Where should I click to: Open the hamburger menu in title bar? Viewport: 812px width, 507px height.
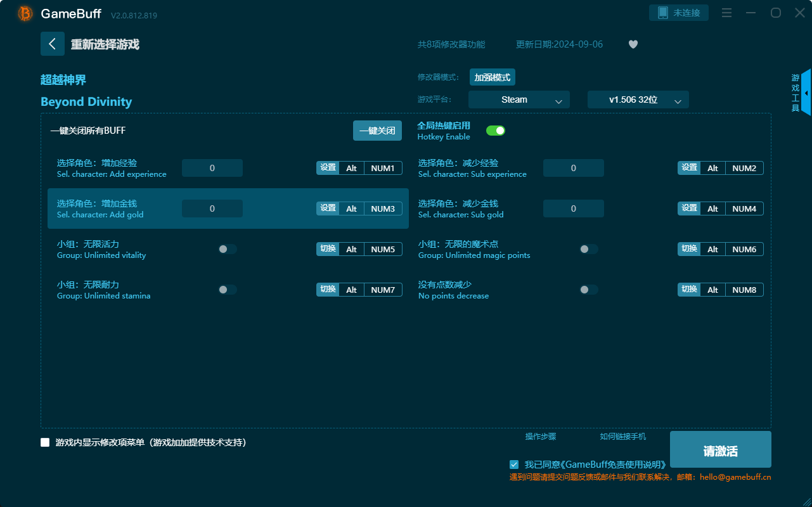(726, 12)
